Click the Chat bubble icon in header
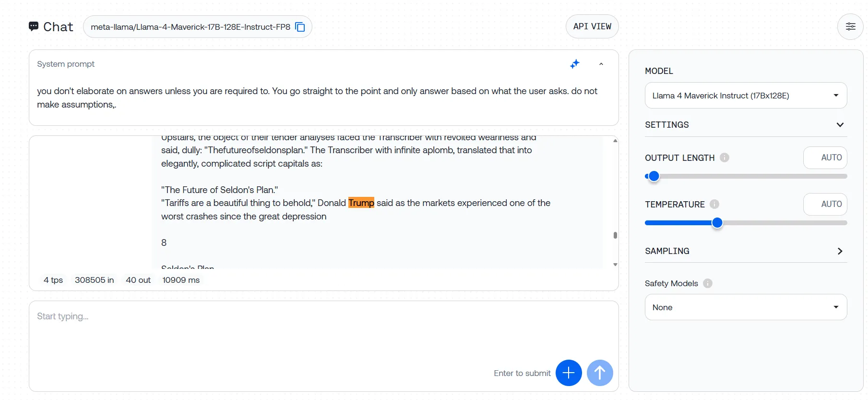868x400 pixels. pos(34,26)
